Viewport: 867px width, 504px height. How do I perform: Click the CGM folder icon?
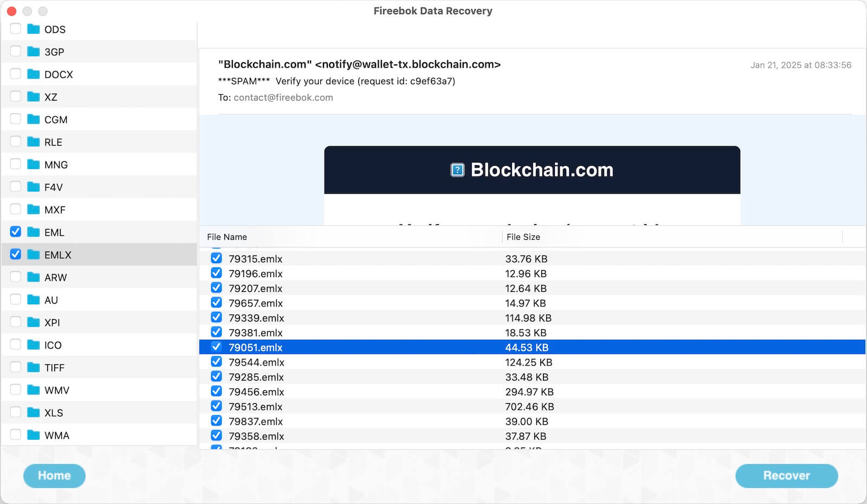pos(34,119)
